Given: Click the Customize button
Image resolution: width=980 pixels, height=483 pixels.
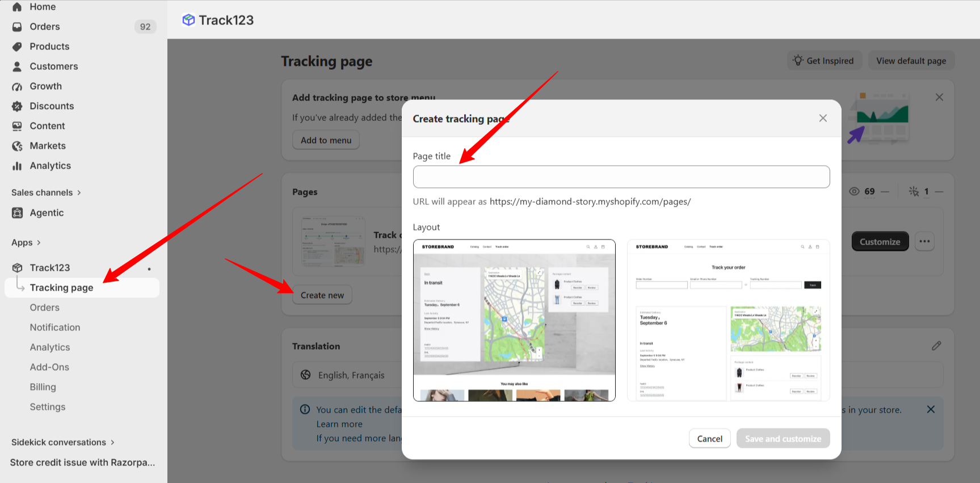Looking at the screenshot, I should pyautogui.click(x=880, y=241).
